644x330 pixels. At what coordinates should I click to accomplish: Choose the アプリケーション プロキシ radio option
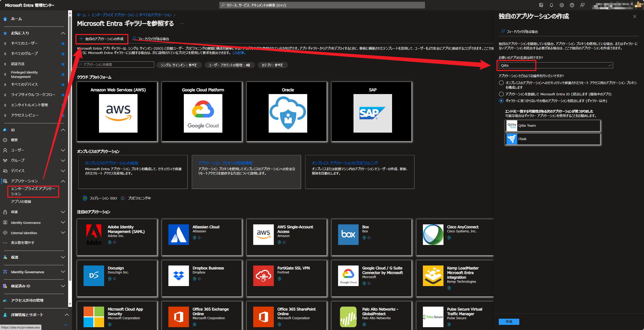[501, 83]
